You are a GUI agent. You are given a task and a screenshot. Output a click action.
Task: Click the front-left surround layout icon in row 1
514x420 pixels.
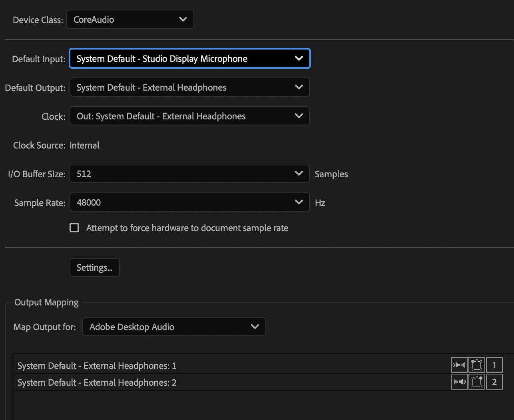(x=476, y=365)
